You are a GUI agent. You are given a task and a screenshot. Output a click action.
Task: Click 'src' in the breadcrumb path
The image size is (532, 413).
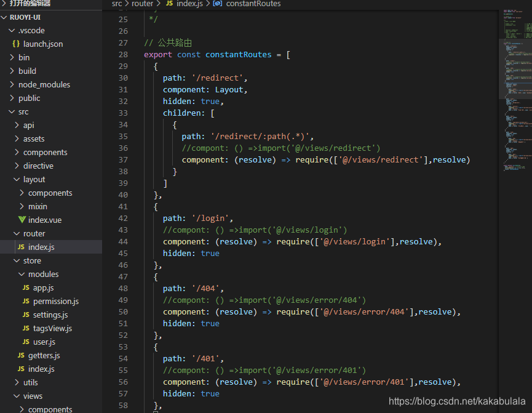[117, 4]
